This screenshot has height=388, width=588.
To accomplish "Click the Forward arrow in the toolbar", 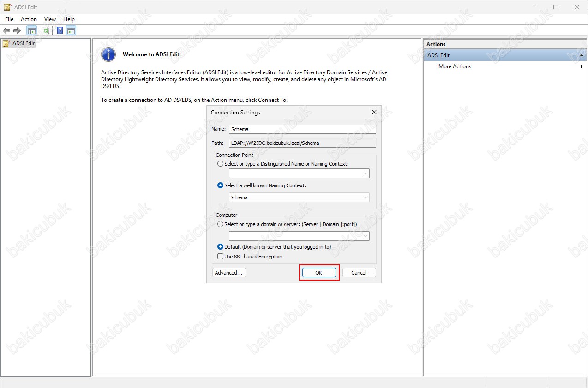I will pyautogui.click(x=17, y=31).
